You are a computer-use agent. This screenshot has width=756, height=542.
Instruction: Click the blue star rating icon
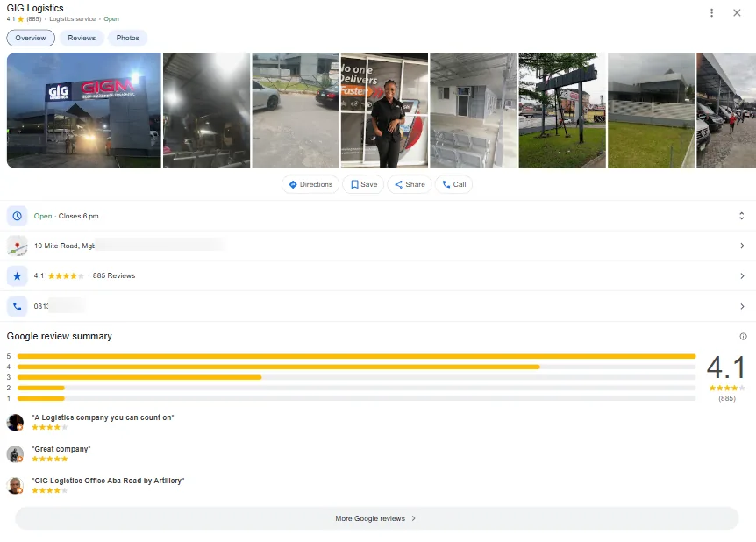17,276
